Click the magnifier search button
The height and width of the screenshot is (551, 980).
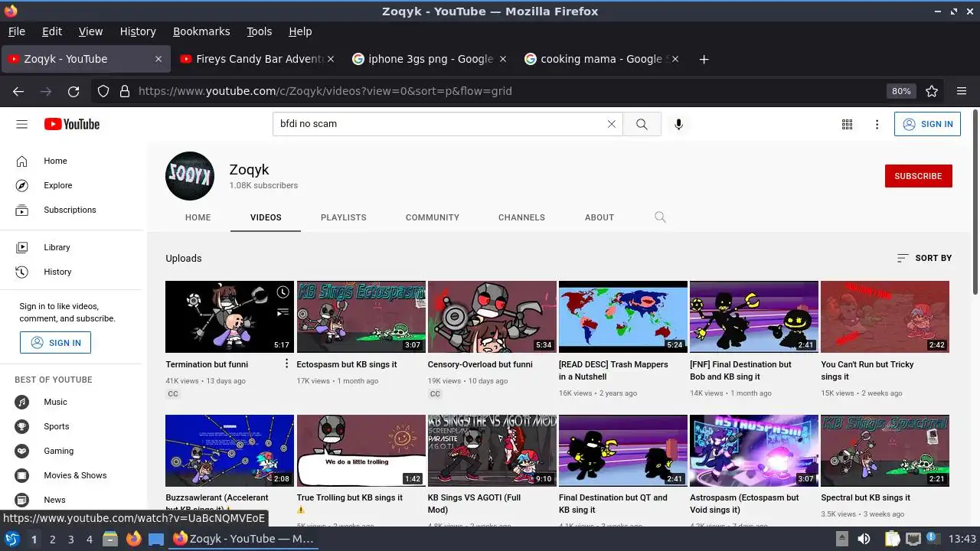[642, 124]
